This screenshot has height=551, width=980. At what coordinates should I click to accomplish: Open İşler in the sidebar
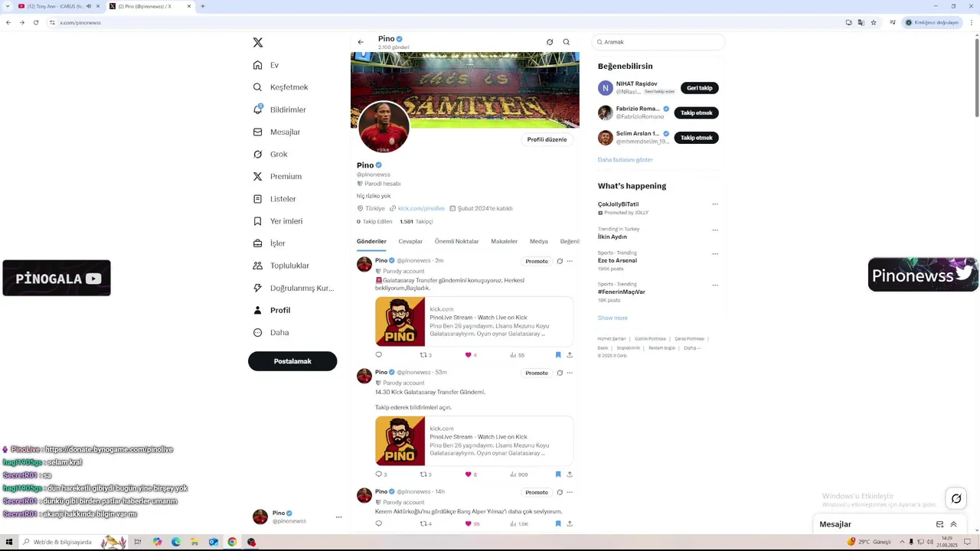coord(269,243)
